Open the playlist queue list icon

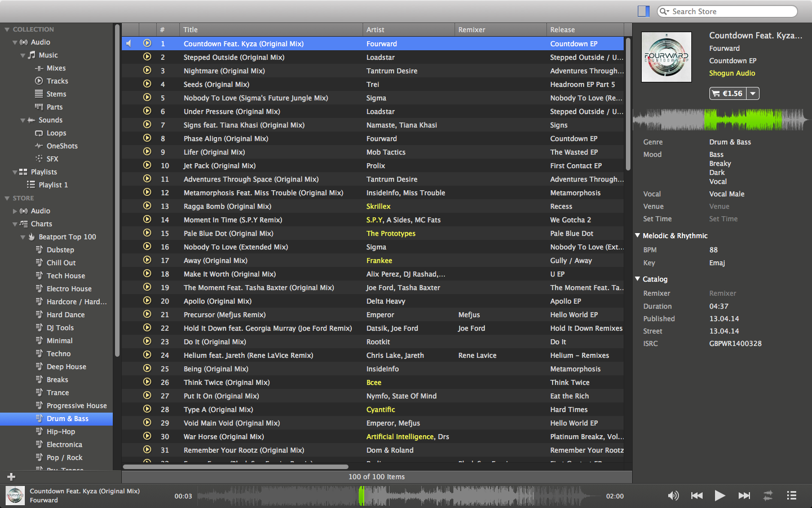pos(792,496)
